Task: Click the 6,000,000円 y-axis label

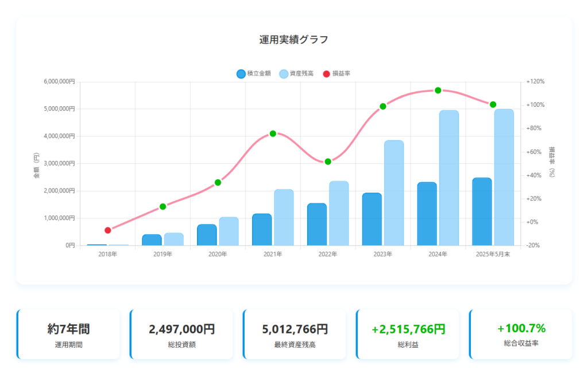Action: pyautogui.click(x=59, y=82)
